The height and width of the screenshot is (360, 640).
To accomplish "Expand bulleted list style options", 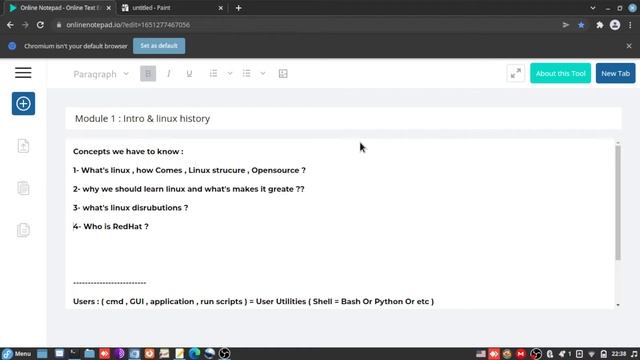I will click(263, 73).
